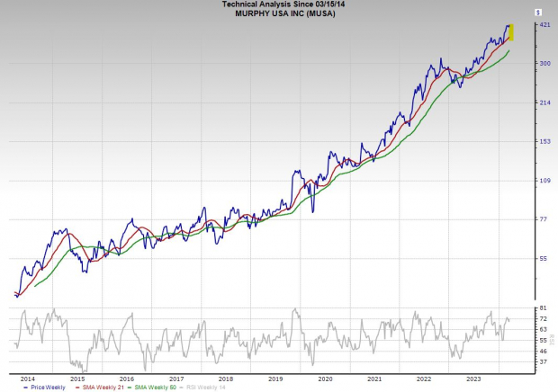Viewport: 558px width, 392px height.
Task: Select the 2021 label on the time axis
Action: click(373, 379)
